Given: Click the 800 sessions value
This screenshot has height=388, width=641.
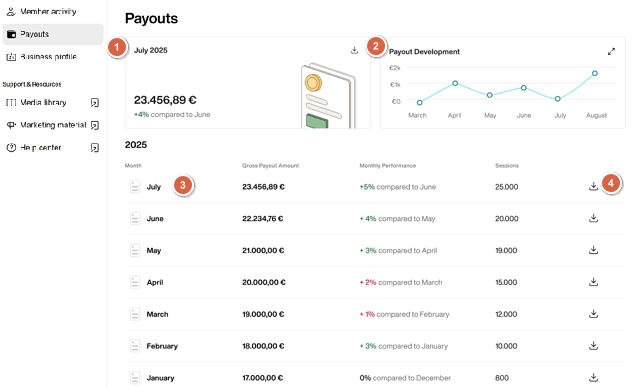Looking at the screenshot, I should tap(502, 378).
